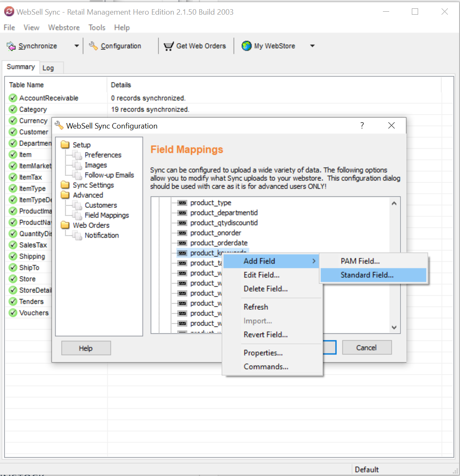This screenshot has height=476, width=460.
Task: Click the Get Web Orders cart icon
Action: click(169, 46)
